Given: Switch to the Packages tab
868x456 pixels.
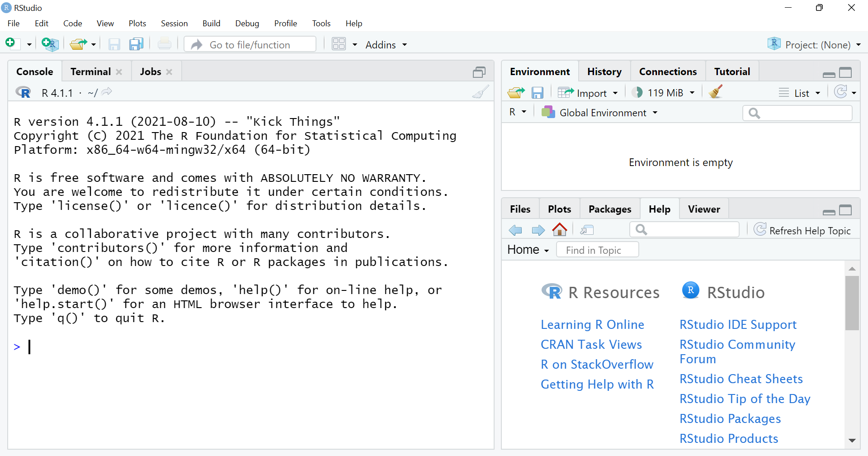Looking at the screenshot, I should tap(609, 209).
